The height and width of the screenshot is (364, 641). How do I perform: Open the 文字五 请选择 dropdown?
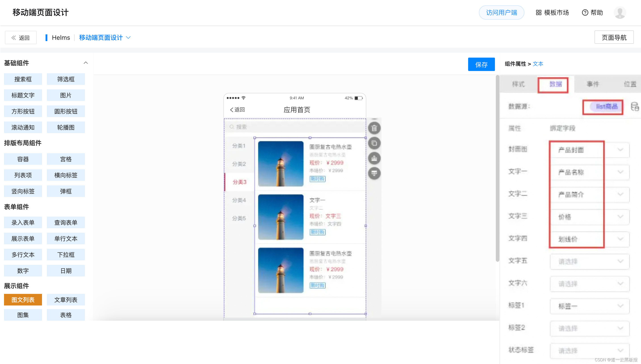click(589, 261)
